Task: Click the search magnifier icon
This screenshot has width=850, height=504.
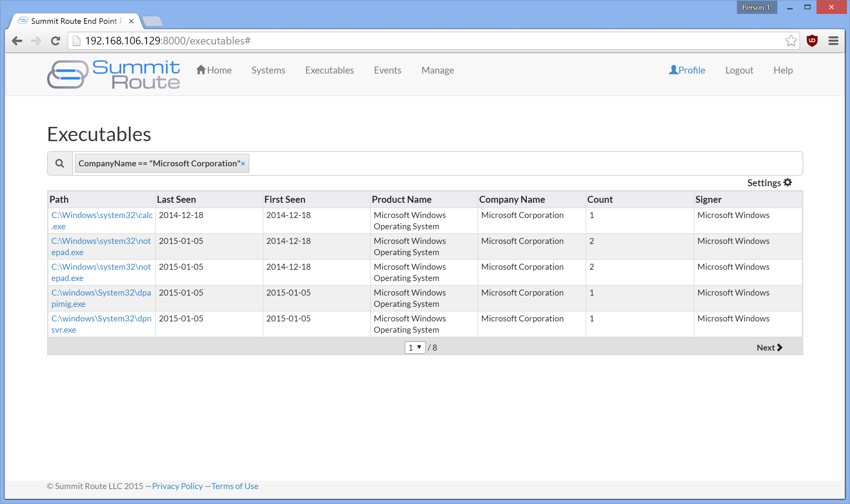Action: 60,163
